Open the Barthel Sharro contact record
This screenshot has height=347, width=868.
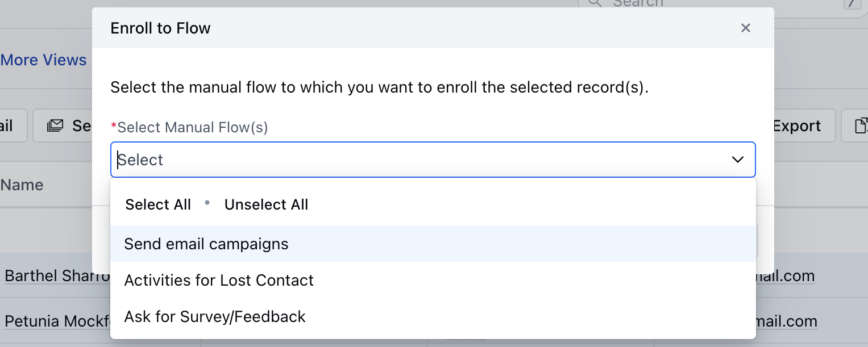point(57,276)
